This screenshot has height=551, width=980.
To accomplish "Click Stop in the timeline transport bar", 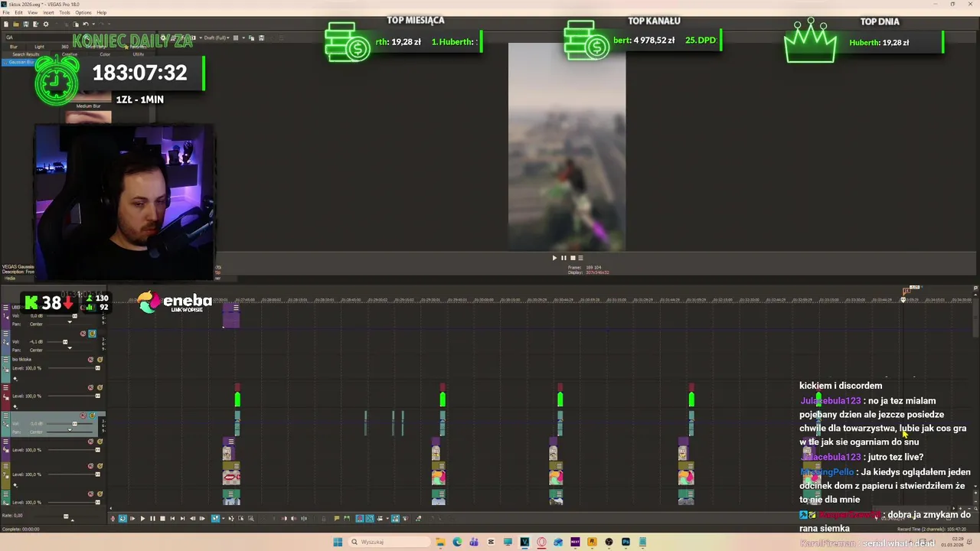I will pos(162,519).
